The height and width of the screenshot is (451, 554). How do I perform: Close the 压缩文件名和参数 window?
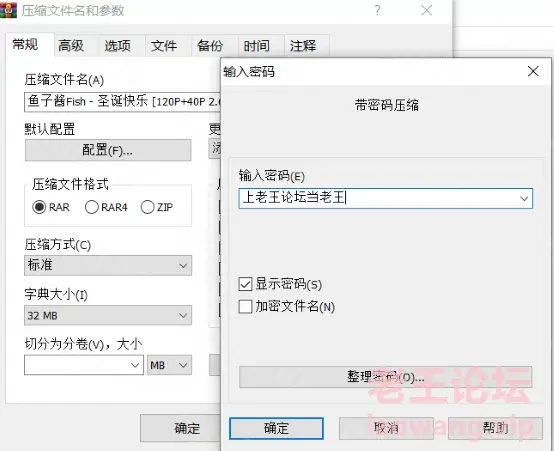pos(427,10)
